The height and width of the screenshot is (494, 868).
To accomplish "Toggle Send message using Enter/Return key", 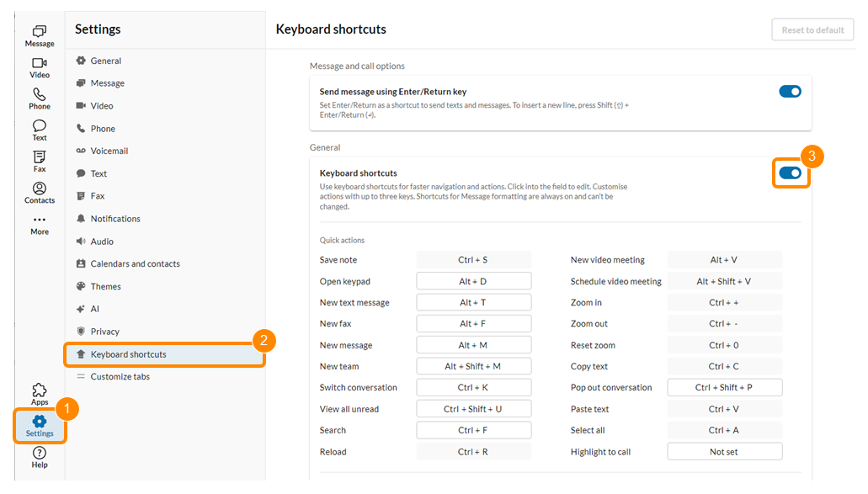I will 790,92.
